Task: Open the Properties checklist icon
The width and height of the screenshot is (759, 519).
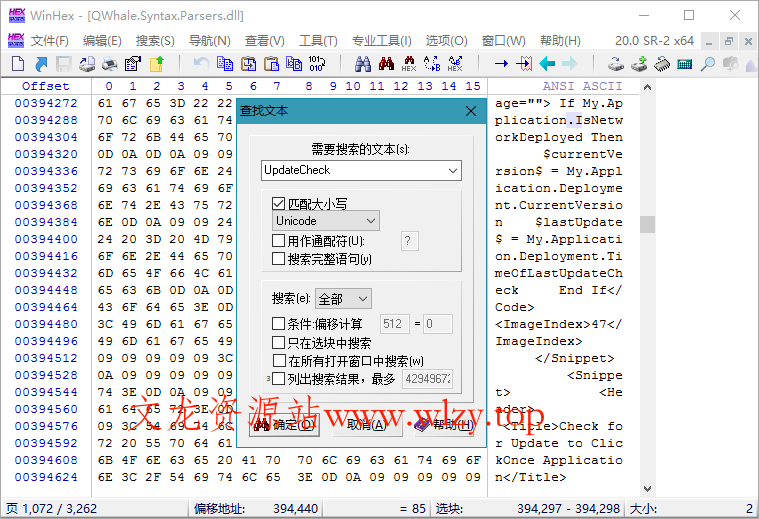Action: [x=133, y=63]
